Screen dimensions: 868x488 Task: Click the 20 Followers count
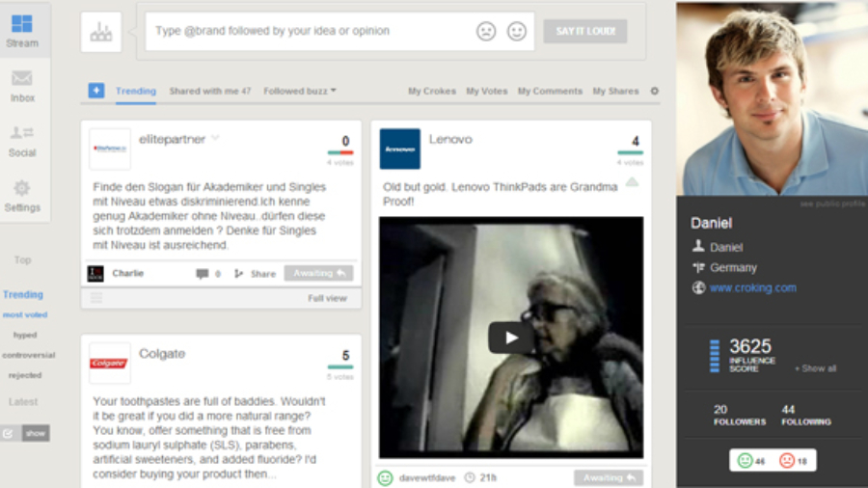tap(739, 415)
